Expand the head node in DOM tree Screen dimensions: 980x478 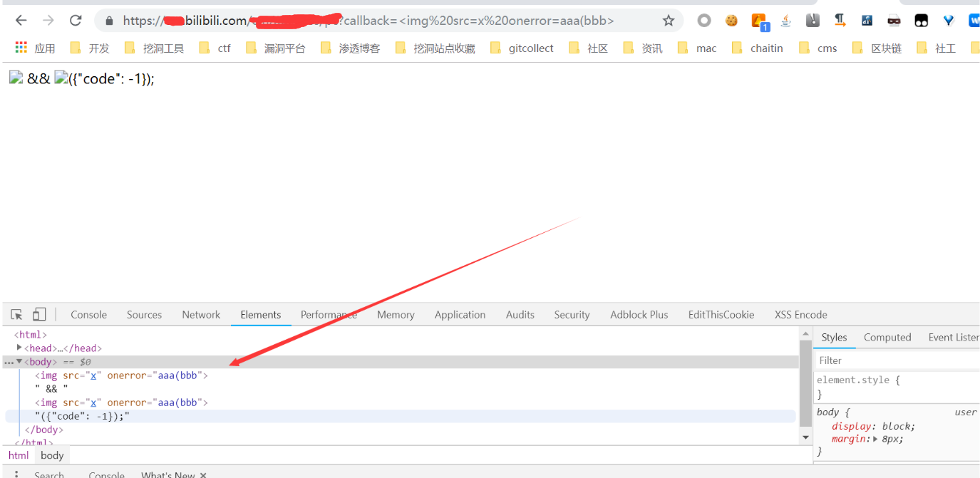point(19,348)
